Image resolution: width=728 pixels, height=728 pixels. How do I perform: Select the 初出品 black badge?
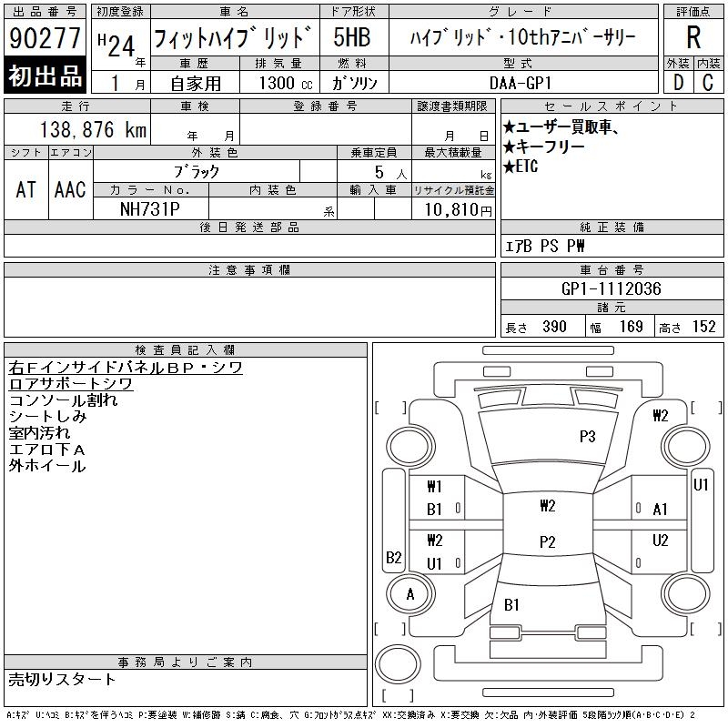(x=45, y=75)
